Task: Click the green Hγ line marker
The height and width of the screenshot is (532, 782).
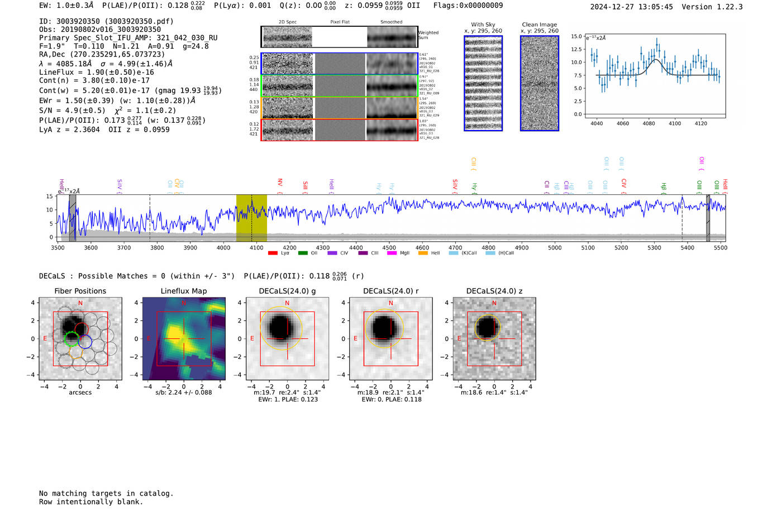Action: pyautogui.click(x=474, y=188)
